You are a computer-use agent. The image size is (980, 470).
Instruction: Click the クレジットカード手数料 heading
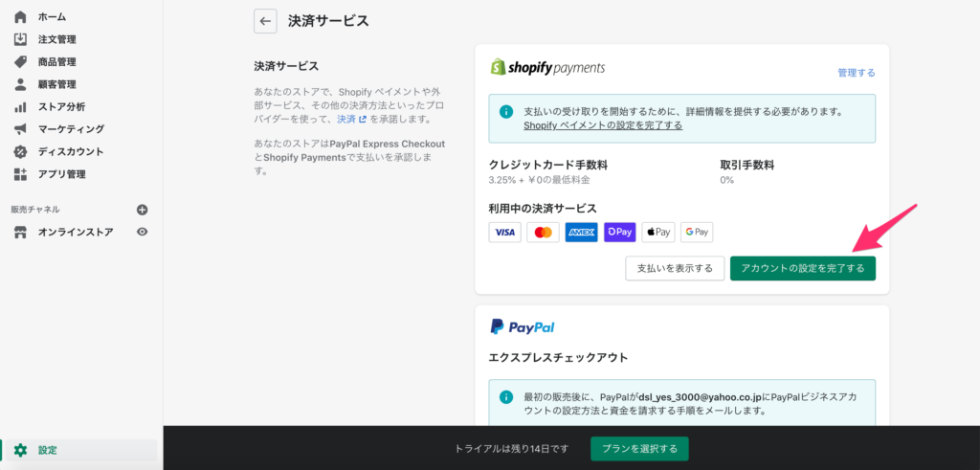click(548, 166)
